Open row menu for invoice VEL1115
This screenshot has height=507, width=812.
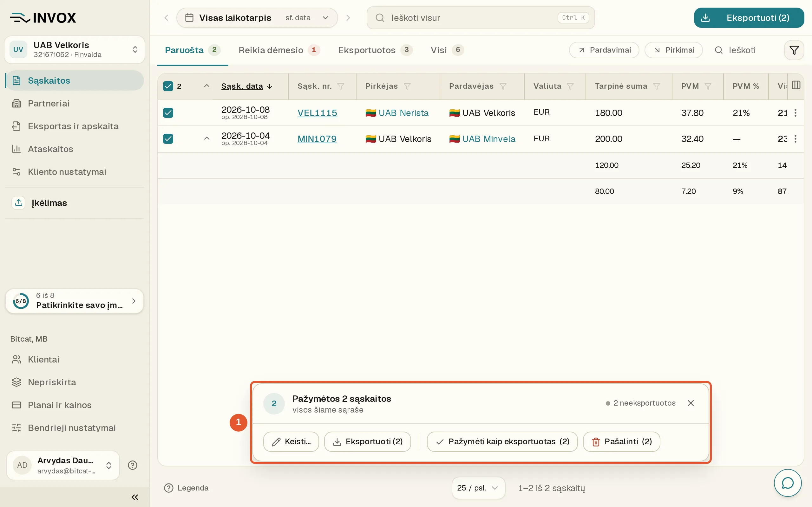coord(795,113)
